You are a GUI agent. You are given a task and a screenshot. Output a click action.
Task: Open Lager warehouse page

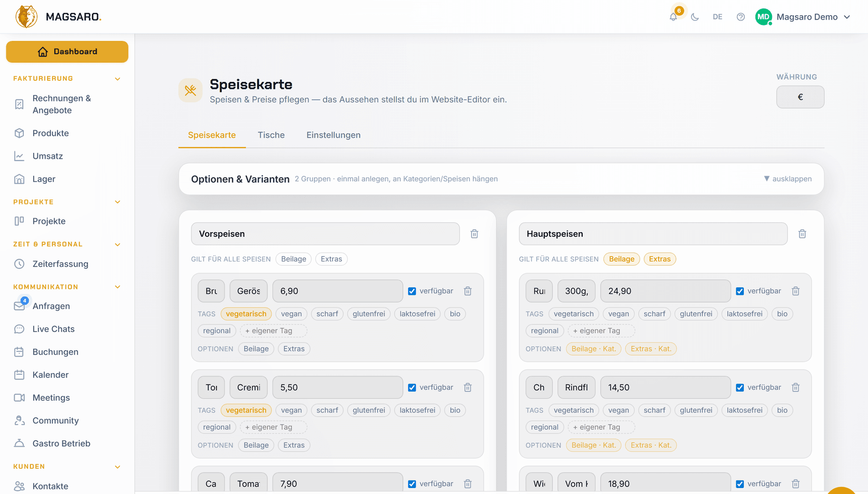pos(67,179)
